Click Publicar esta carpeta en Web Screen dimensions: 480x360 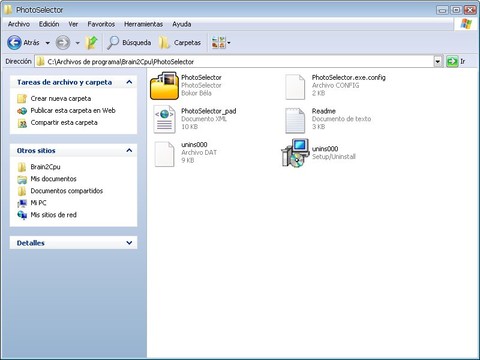pos(73,111)
